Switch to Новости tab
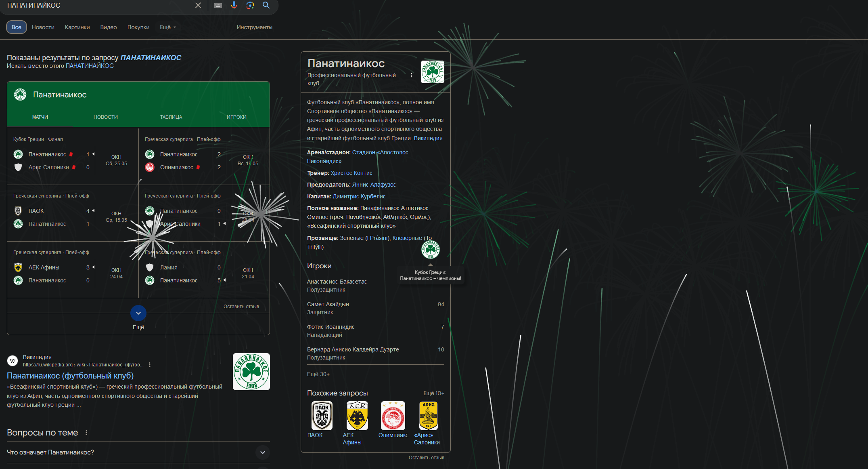Image resolution: width=868 pixels, height=469 pixels. [43, 27]
